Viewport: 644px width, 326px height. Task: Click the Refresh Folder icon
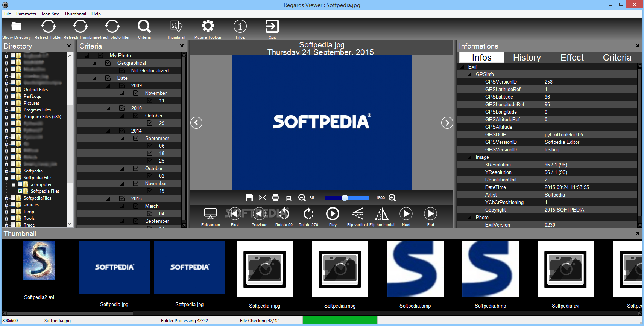(x=48, y=26)
